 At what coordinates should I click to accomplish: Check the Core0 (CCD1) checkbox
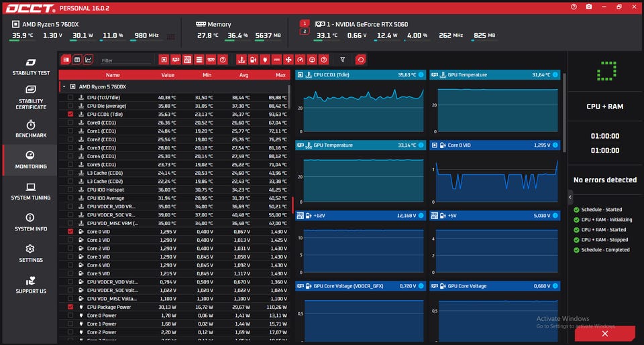click(70, 123)
